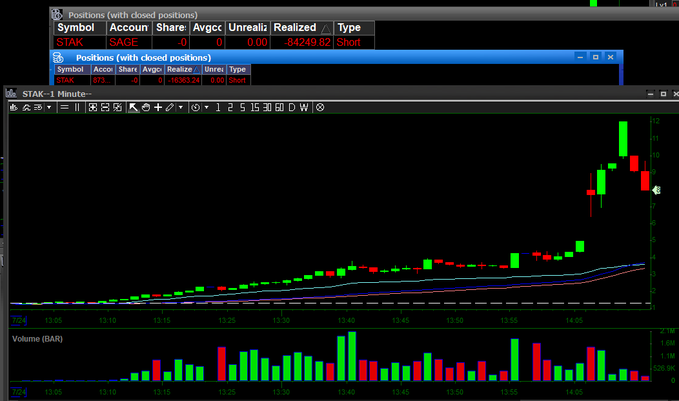Close the blue Positions window

[x=611, y=57]
